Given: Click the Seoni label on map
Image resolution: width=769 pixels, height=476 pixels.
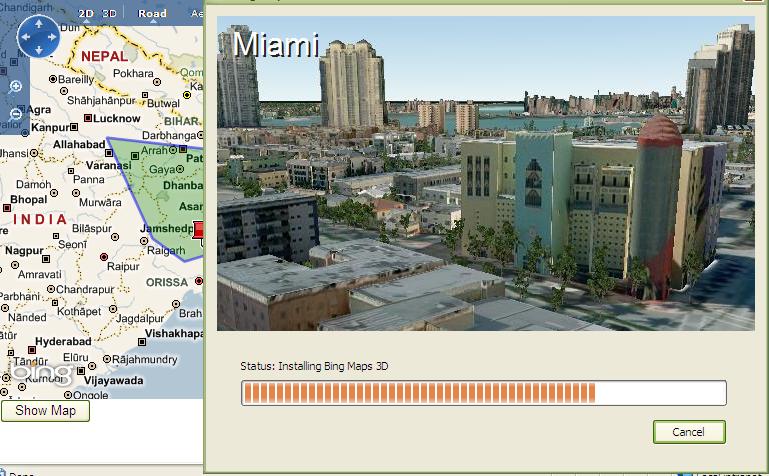Looking at the screenshot, I should point(73,244).
